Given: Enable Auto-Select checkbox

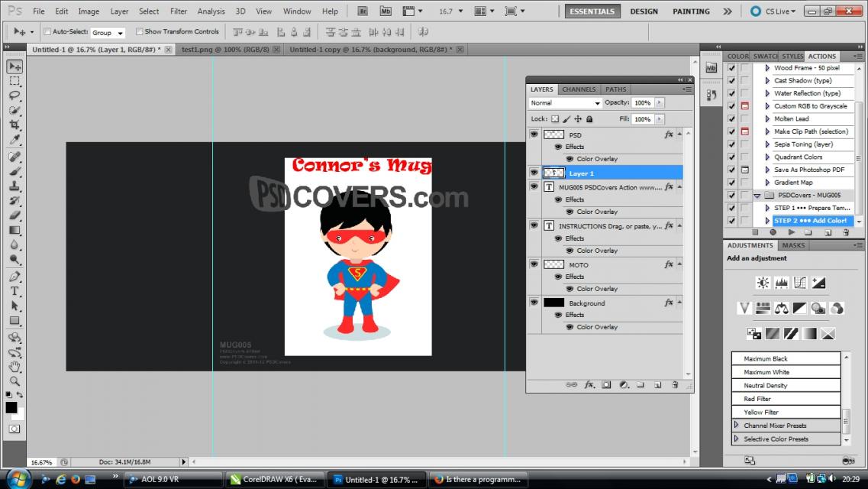Looking at the screenshot, I should (47, 31).
